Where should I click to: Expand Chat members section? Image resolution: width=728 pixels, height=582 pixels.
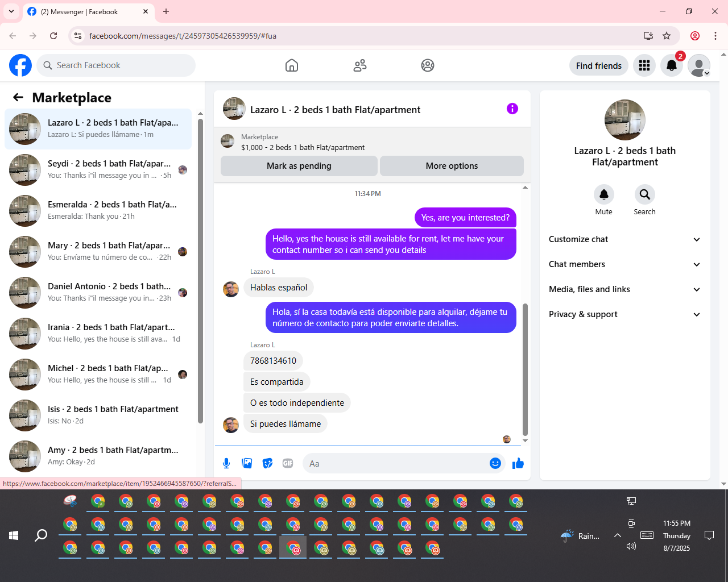pos(624,264)
